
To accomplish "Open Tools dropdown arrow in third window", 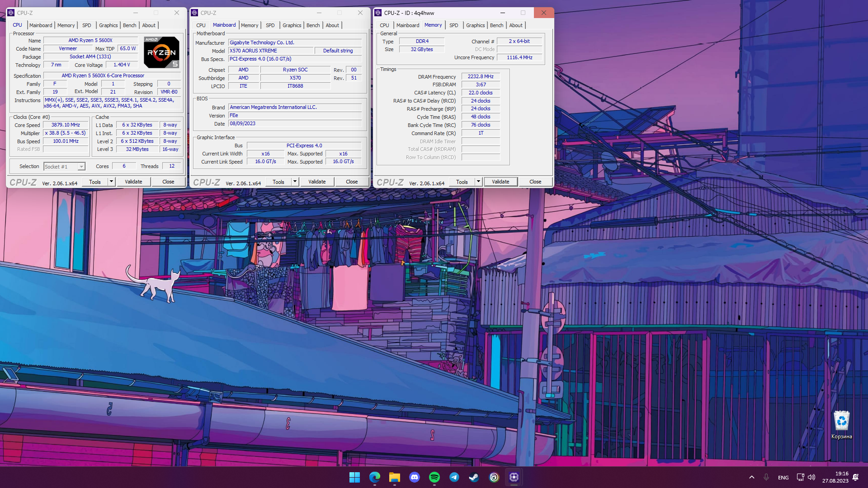I will point(478,182).
